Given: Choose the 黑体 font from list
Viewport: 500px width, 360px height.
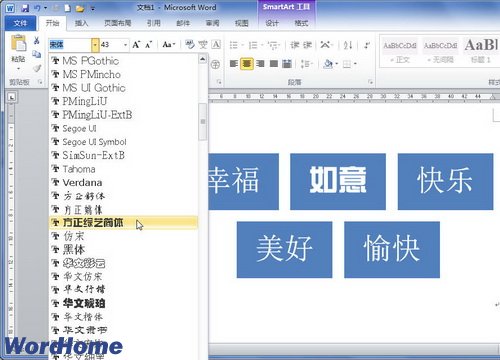Looking at the screenshot, I should coord(123,250).
